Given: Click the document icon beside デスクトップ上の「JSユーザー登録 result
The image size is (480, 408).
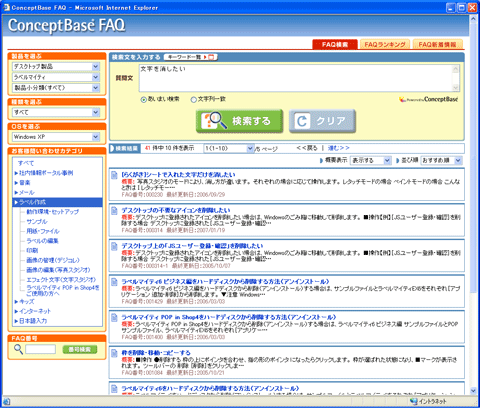Looking at the screenshot, I should coord(114,246).
